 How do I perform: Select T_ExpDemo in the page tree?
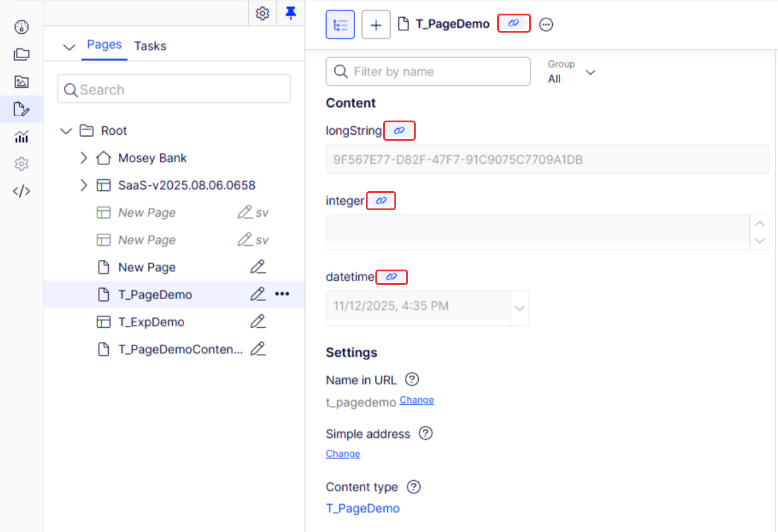click(151, 322)
